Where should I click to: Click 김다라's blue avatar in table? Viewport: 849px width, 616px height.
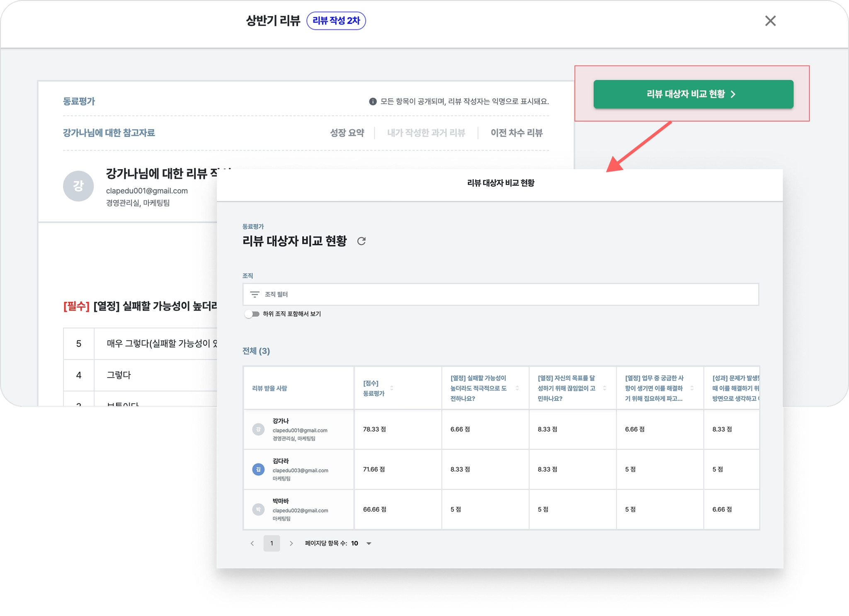(258, 469)
